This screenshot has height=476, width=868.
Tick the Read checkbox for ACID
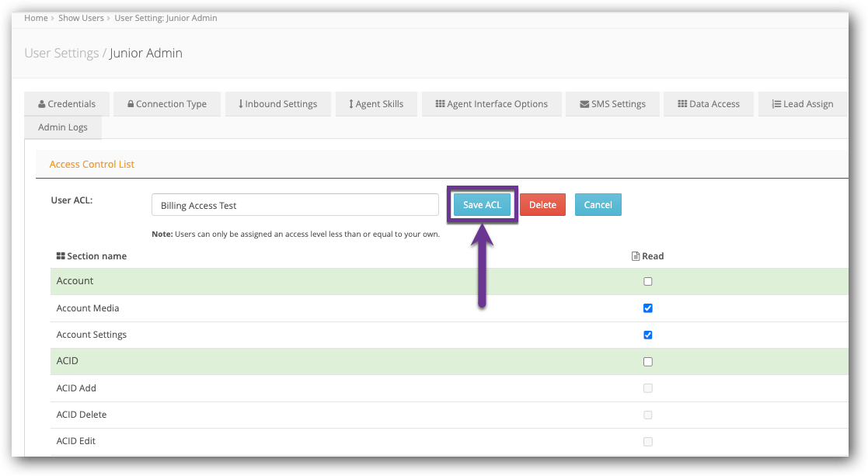click(x=648, y=362)
